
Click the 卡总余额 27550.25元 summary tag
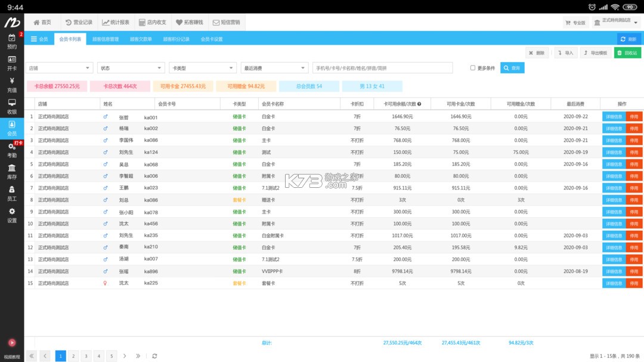(x=57, y=86)
